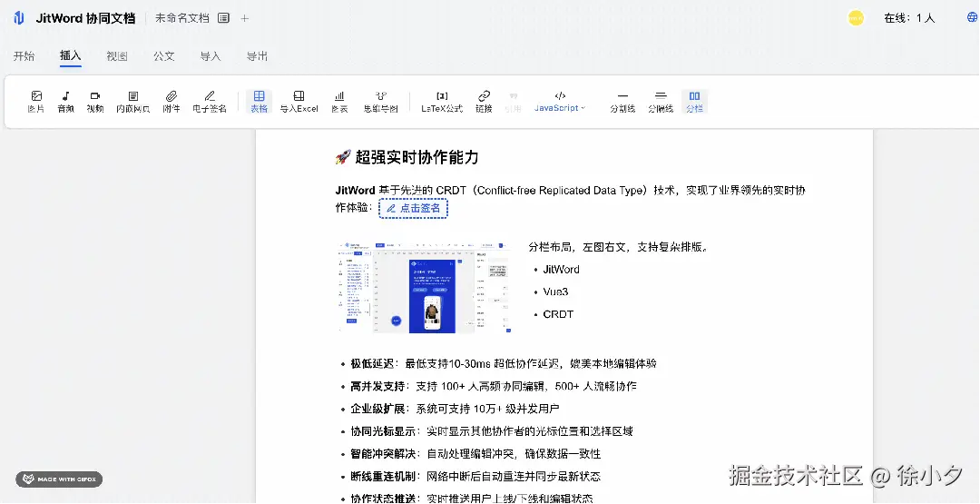
Task: Click the JitWord 协同文档 app title
Action: pyautogui.click(x=85, y=18)
